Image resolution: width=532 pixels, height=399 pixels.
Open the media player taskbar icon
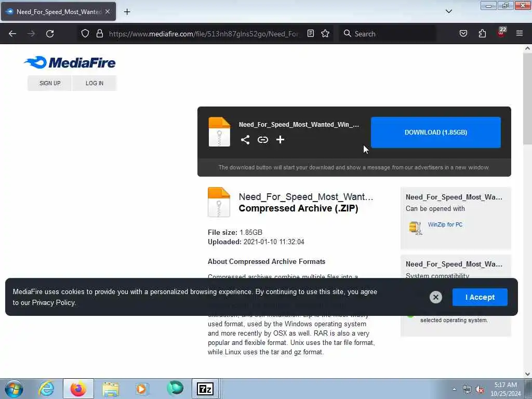141,389
